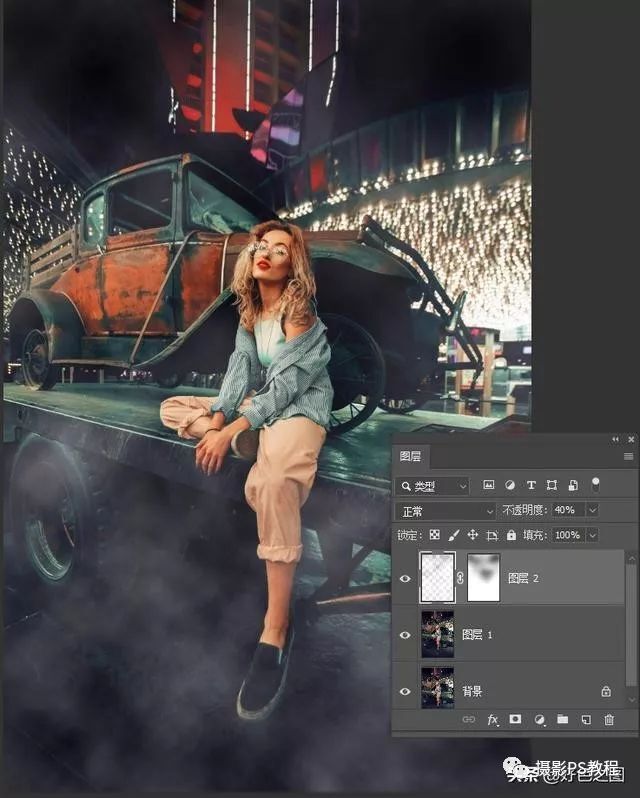Screen dimensions: 640x798
Task: Select the 图层 2 layer mask thumbnail
Action: 482,577
